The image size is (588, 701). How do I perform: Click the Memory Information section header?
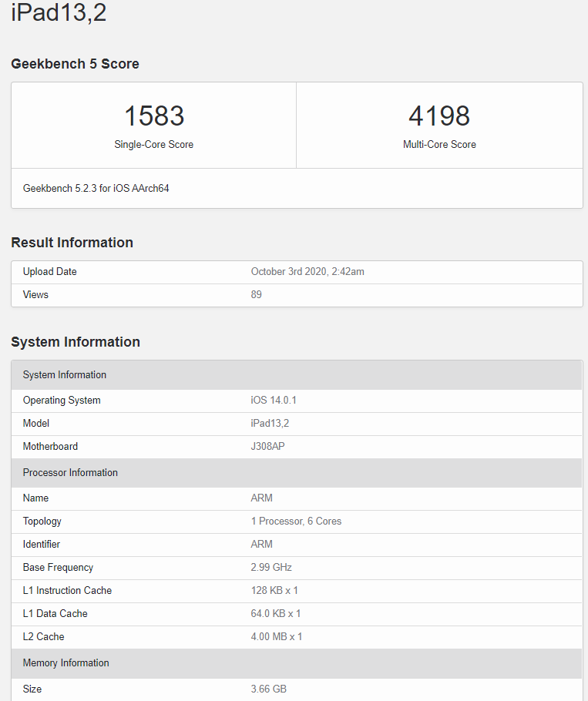pyautogui.click(x=297, y=663)
